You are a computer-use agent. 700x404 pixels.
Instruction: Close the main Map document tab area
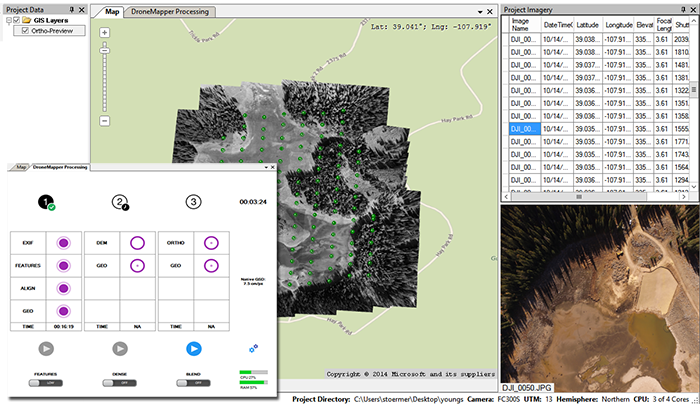tap(490, 12)
